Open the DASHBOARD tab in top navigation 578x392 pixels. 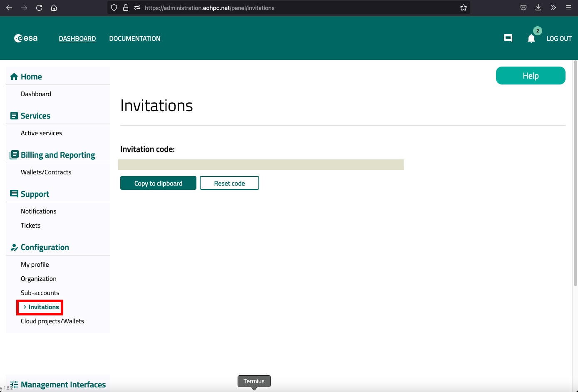[x=77, y=38]
